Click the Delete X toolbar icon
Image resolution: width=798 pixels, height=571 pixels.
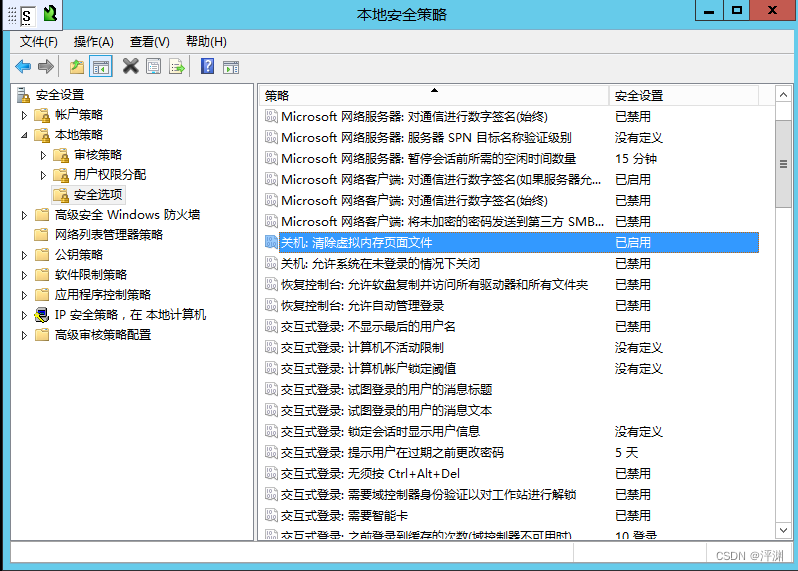131,66
